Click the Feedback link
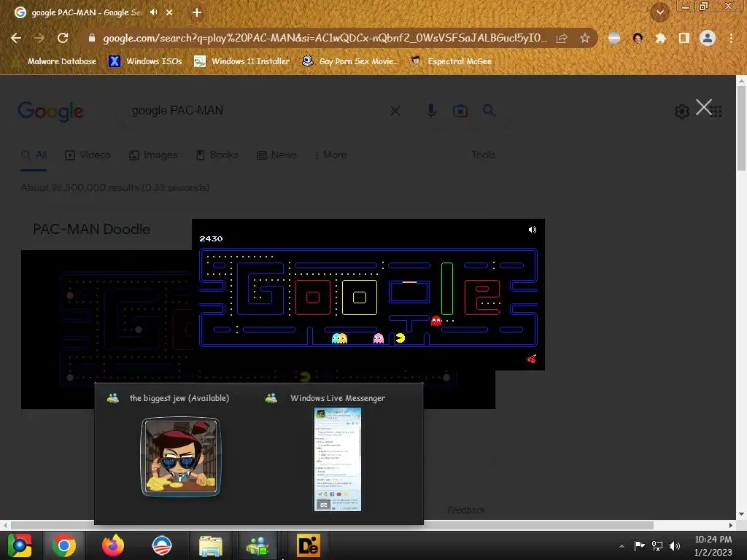This screenshot has width=747, height=560. (466, 510)
